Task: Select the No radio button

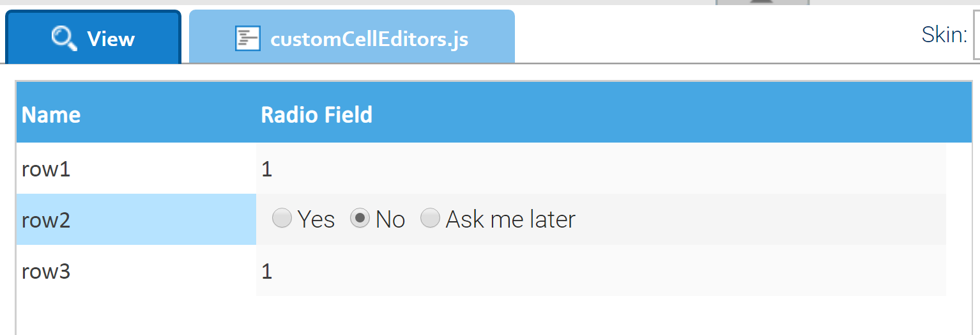Action: click(x=360, y=219)
